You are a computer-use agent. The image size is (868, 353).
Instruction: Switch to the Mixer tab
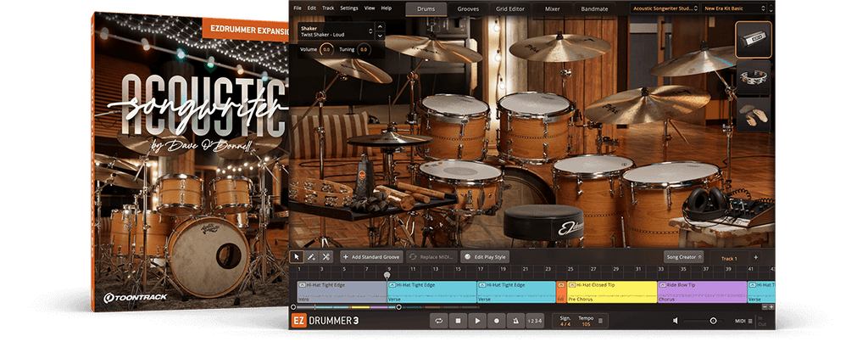tap(552, 8)
